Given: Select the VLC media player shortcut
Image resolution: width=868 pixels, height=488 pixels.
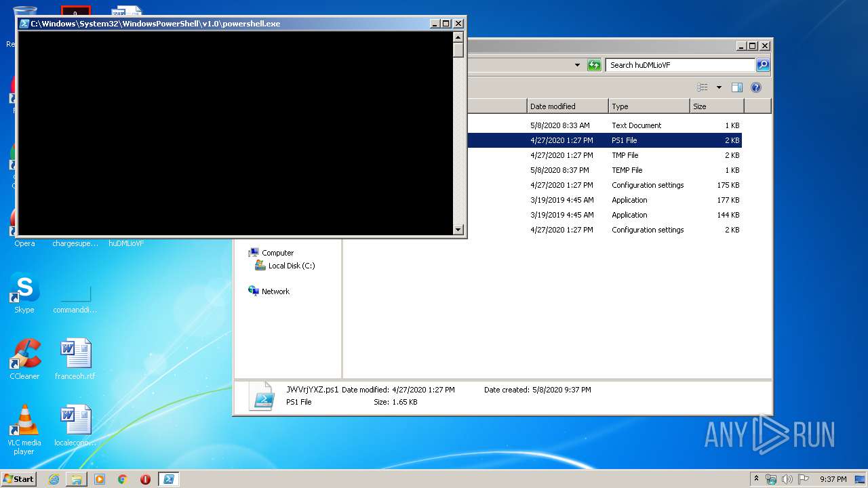Looking at the screenshot, I should coord(24,430).
